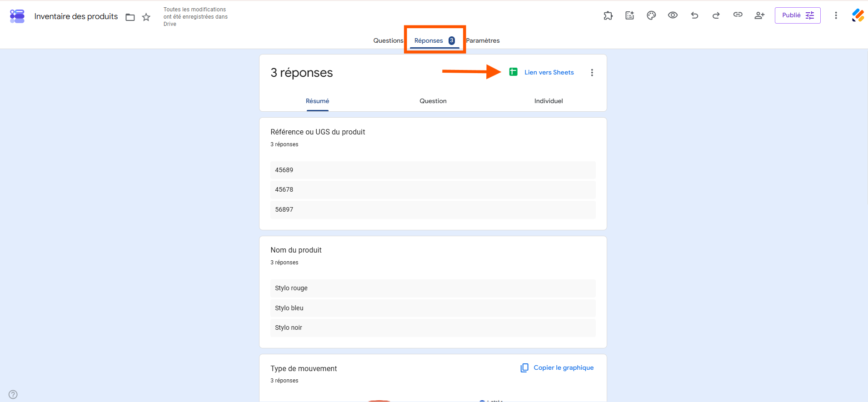Viewport: 868px width, 402px height.
Task: Open the responses three-dot options menu
Action: [x=592, y=73]
